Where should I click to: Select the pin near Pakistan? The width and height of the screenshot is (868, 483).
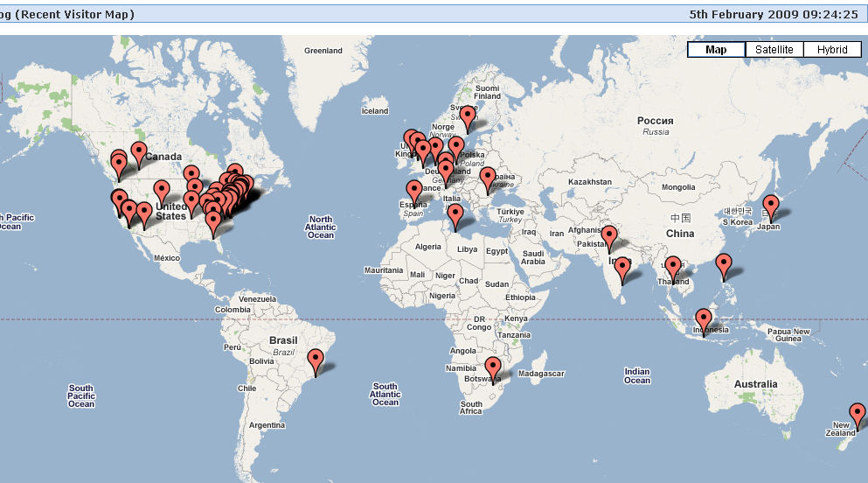609,236
